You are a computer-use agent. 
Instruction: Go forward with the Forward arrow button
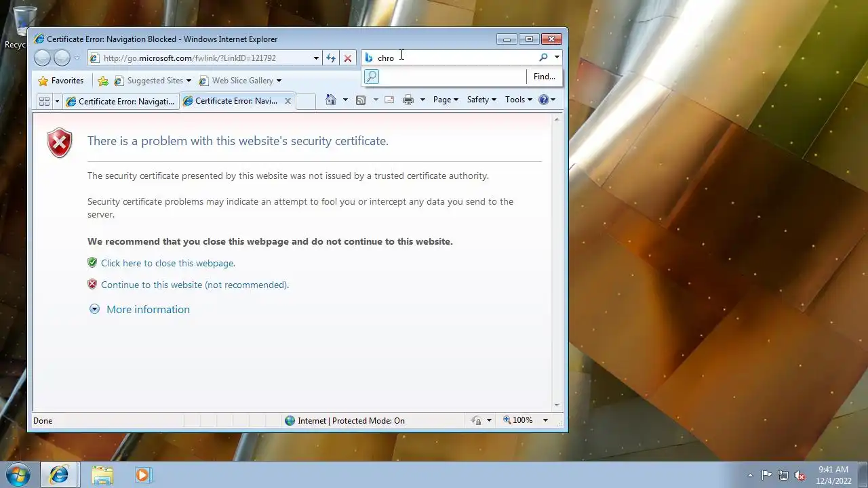click(x=62, y=58)
